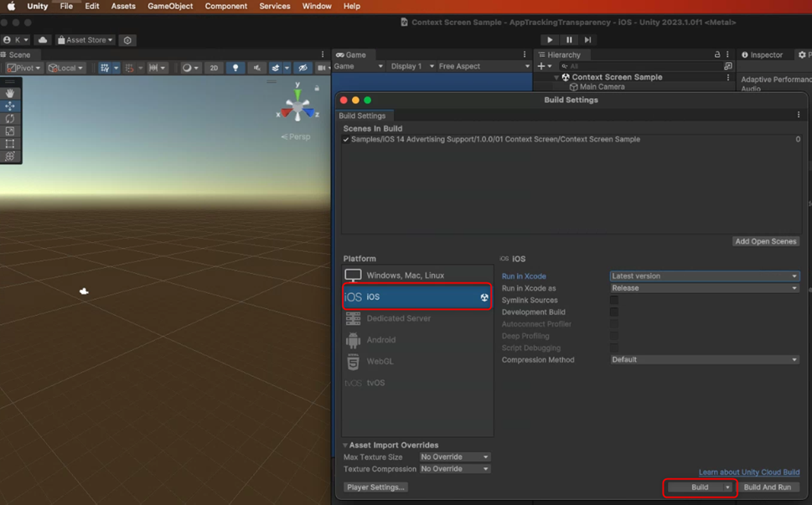Open the cloud services icon
The width and height of the screenshot is (812, 505).
tap(43, 40)
